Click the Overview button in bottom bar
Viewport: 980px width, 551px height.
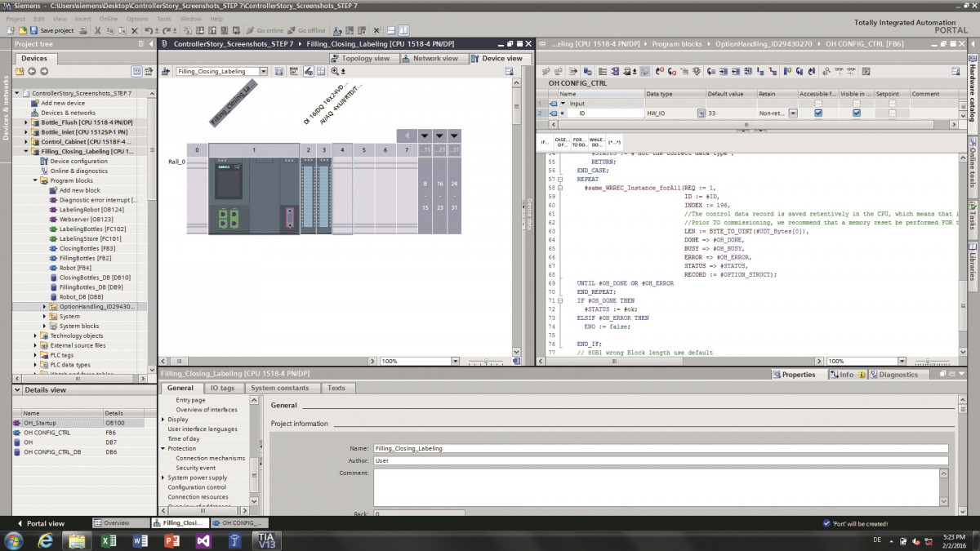point(122,523)
